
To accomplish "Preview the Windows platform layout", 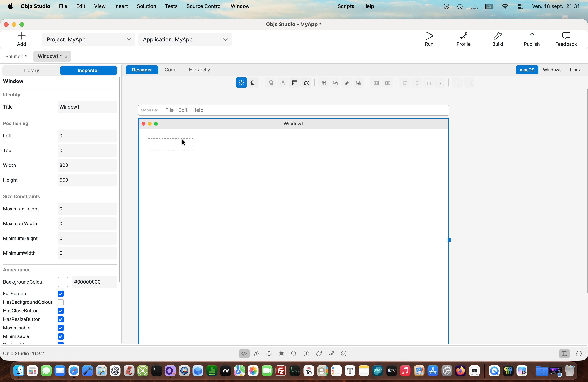I will pyautogui.click(x=552, y=70).
